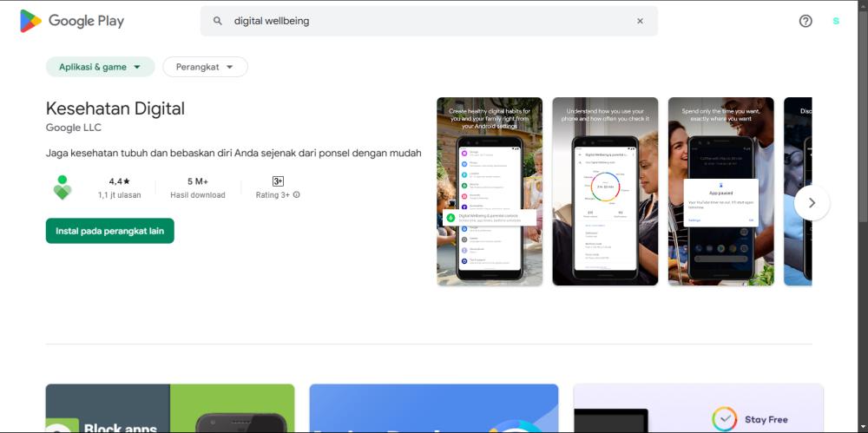Open the Kesehatan Digital app title

(x=115, y=108)
